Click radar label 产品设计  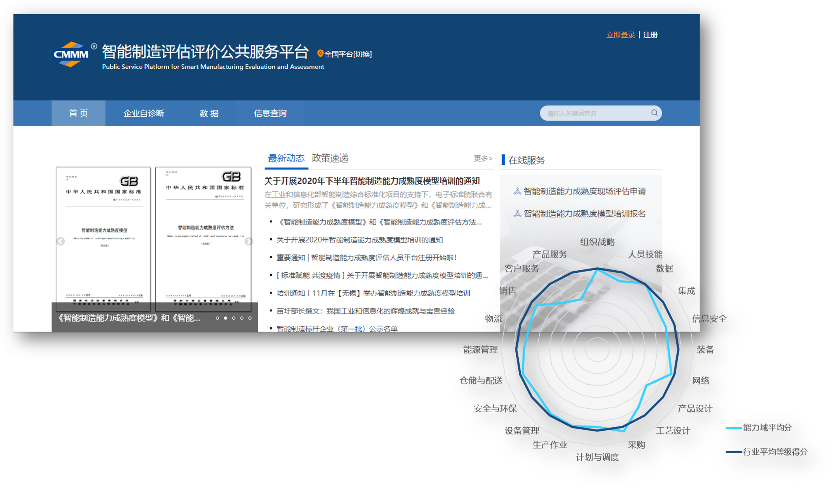click(x=695, y=409)
